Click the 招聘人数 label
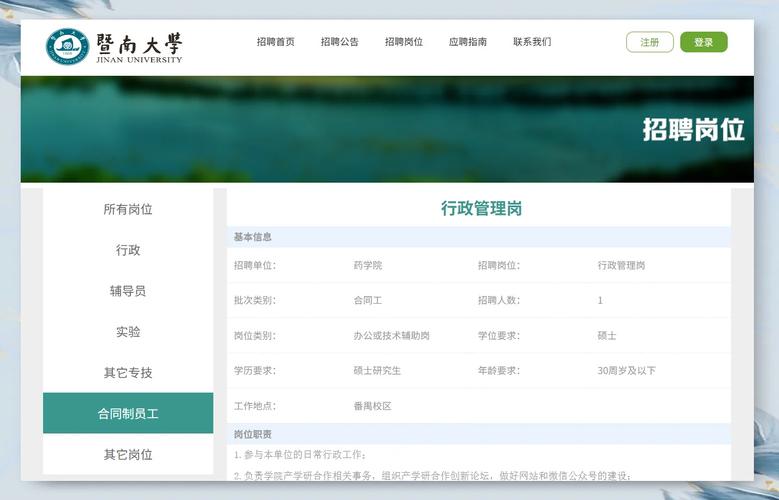The image size is (779, 500). tap(499, 300)
